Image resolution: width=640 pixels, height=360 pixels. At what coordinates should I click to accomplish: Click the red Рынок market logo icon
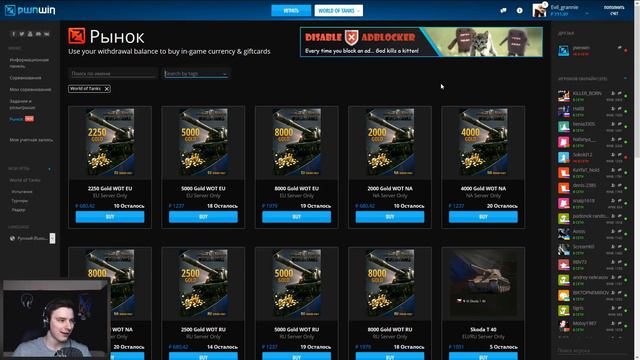[77, 36]
